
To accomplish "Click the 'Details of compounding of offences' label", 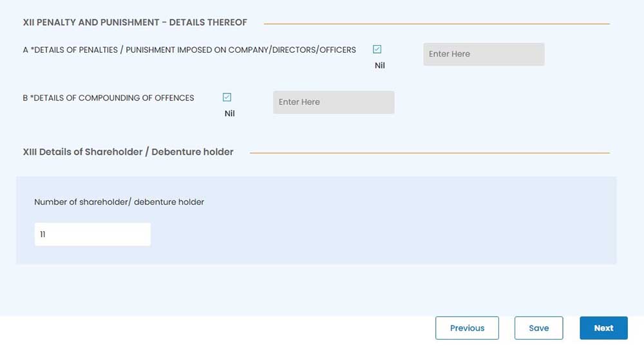I will (108, 98).
